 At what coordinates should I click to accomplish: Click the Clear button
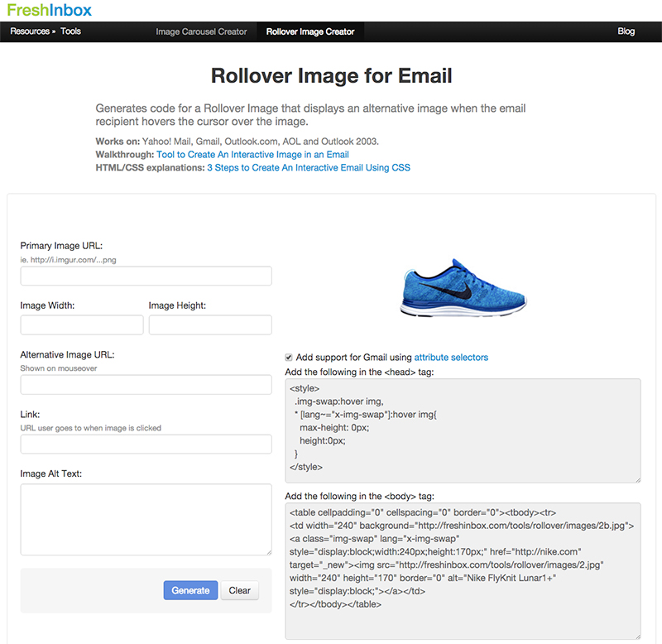239,590
